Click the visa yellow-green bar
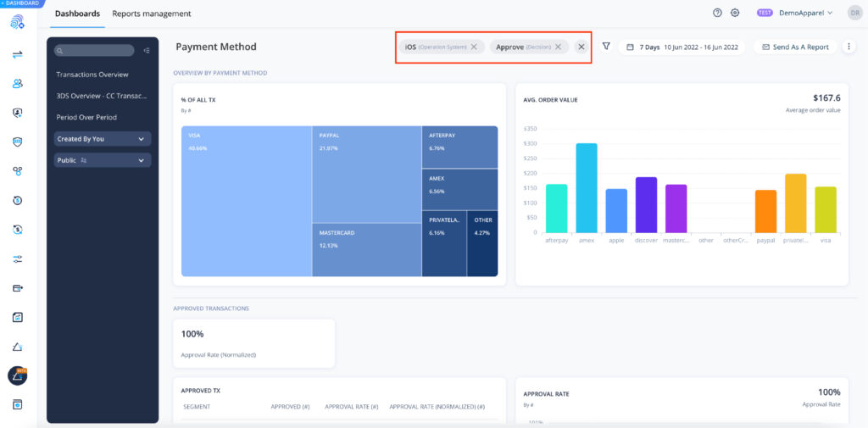The width and height of the screenshot is (868, 428). click(x=826, y=209)
